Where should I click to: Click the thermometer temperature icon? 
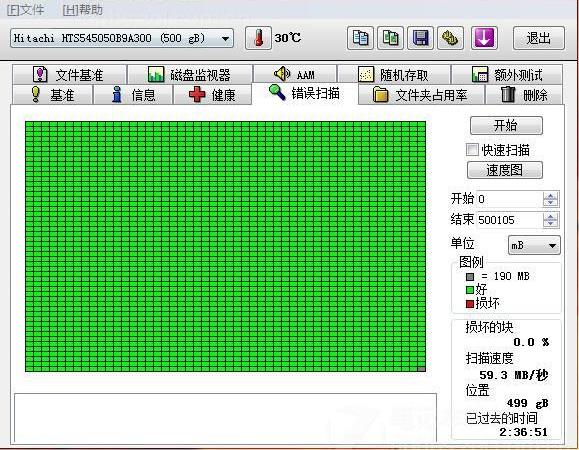(x=258, y=38)
